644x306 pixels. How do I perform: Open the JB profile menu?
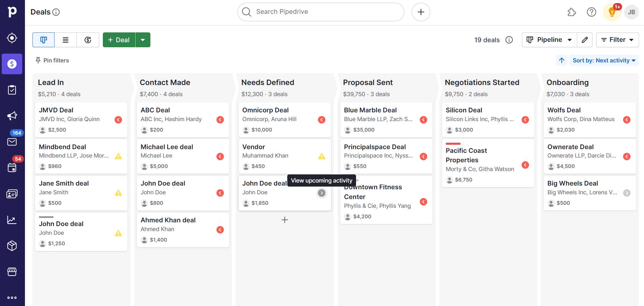pyautogui.click(x=631, y=12)
